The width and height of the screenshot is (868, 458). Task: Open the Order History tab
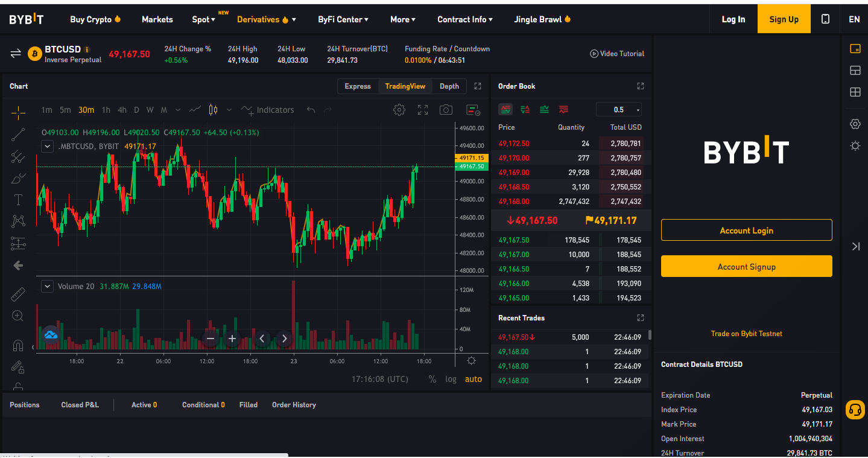click(294, 405)
